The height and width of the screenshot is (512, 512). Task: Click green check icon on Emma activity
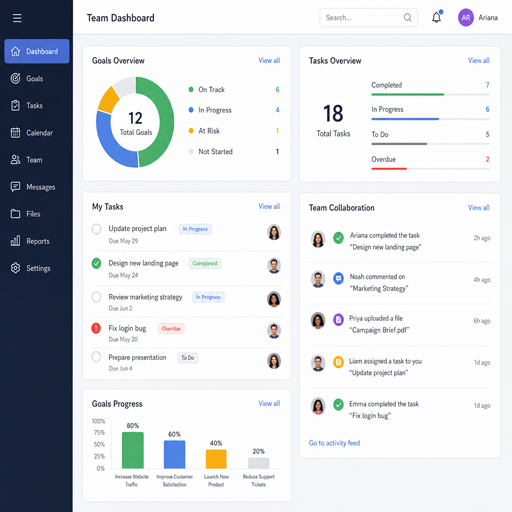pyautogui.click(x=338, y=404)
